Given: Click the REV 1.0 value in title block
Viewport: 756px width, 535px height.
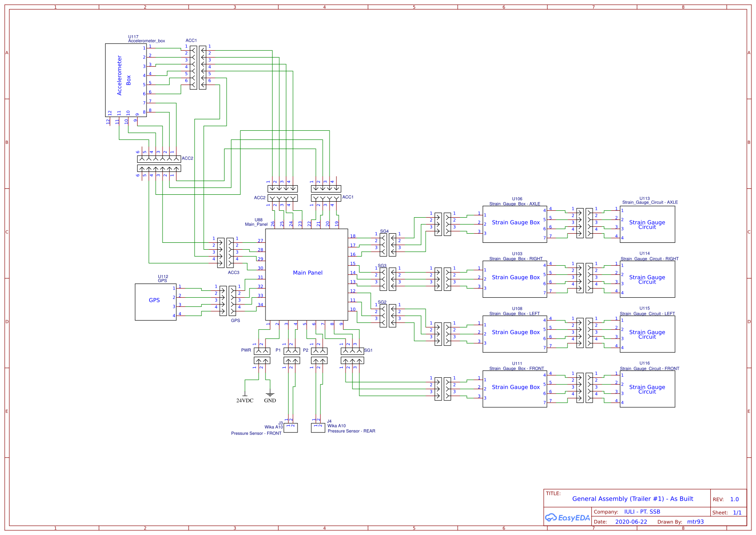Looking at the screenshot, I should point(734,499).
